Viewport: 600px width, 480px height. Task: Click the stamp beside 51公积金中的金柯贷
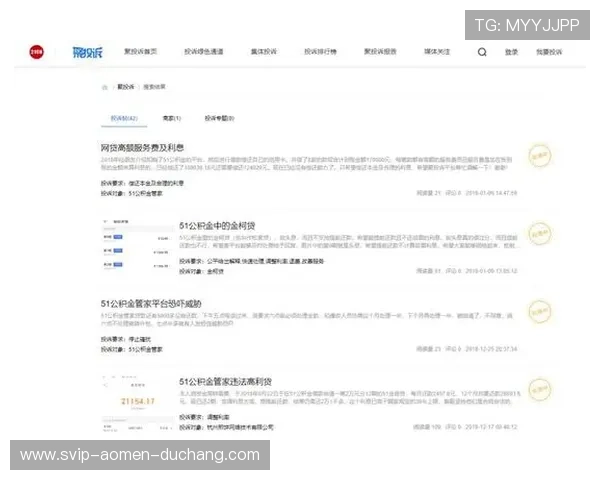pos(540,233)
